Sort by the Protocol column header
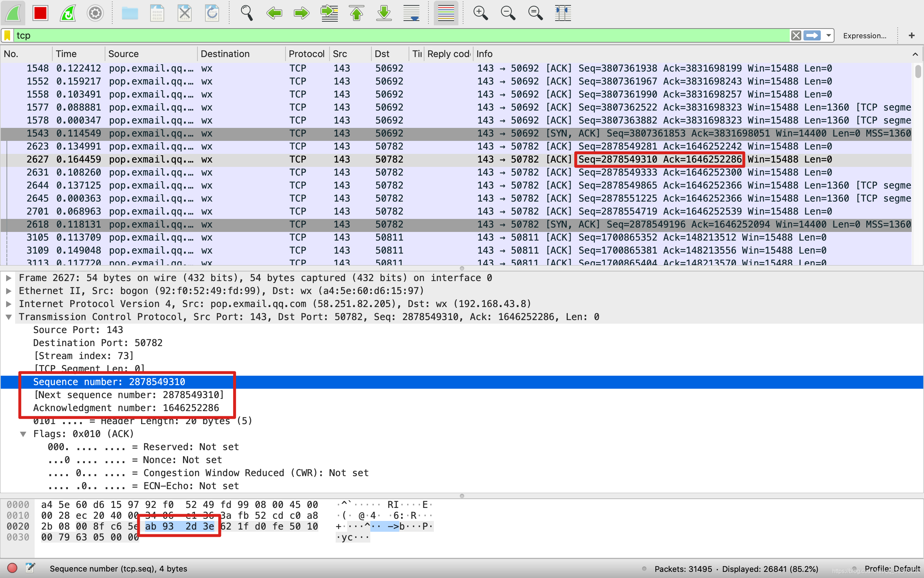 coord(307,54)
